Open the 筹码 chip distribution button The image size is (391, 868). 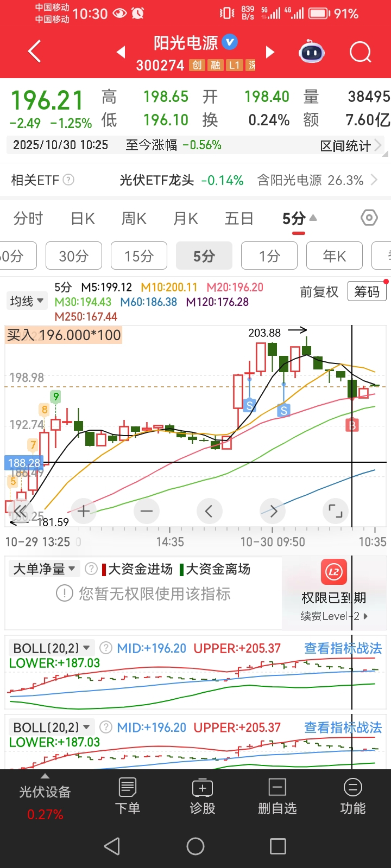coord(367,292)
